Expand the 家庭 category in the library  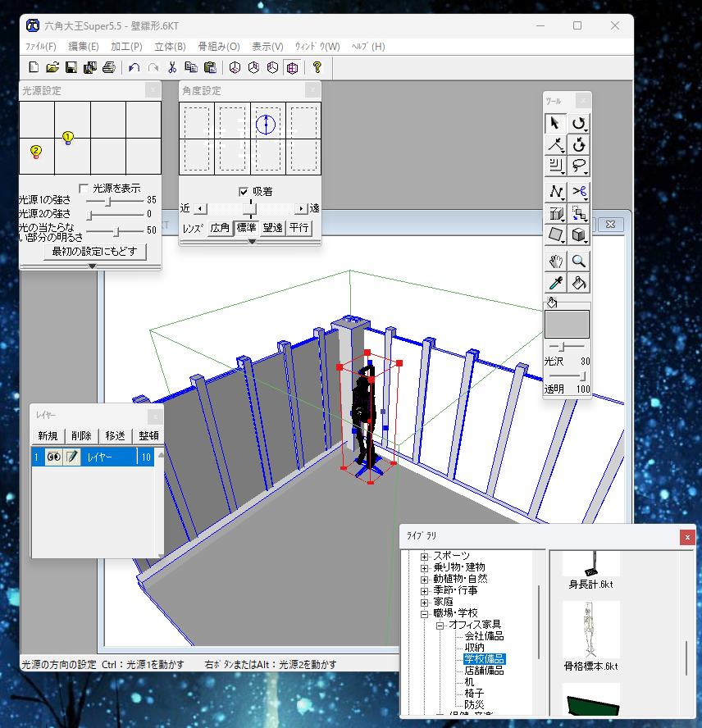[425, 602]
